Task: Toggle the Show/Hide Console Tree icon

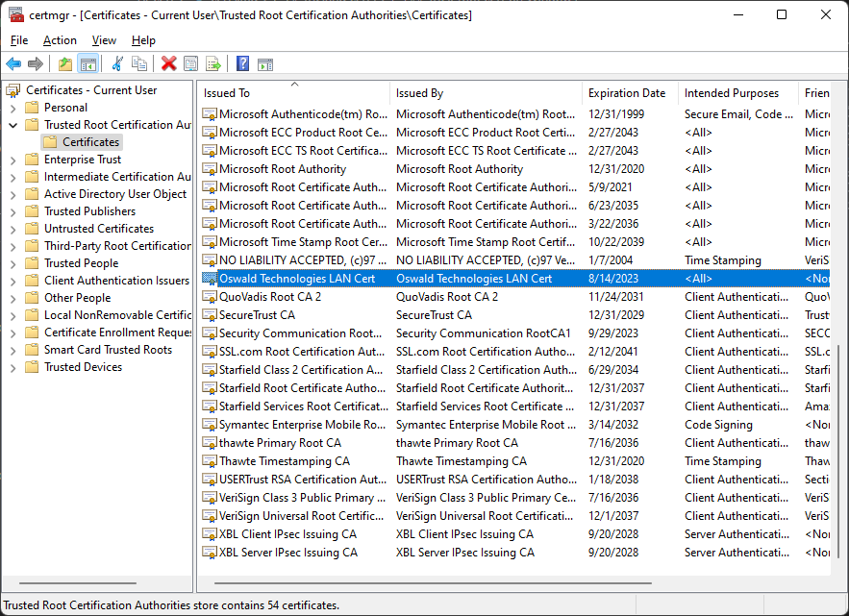Action: coord(87,64)
